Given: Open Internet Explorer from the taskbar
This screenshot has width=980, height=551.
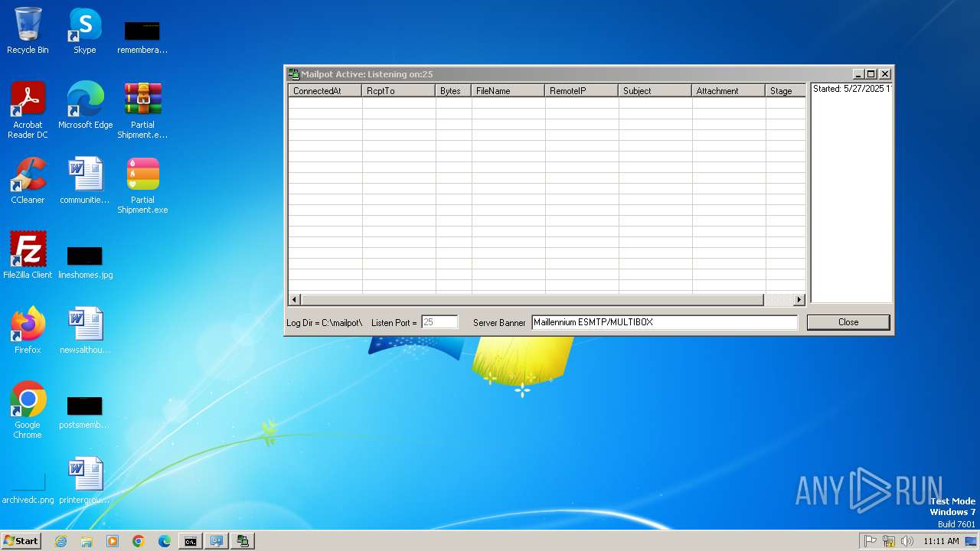Looking at the screenshot, I should coord(60,541).
